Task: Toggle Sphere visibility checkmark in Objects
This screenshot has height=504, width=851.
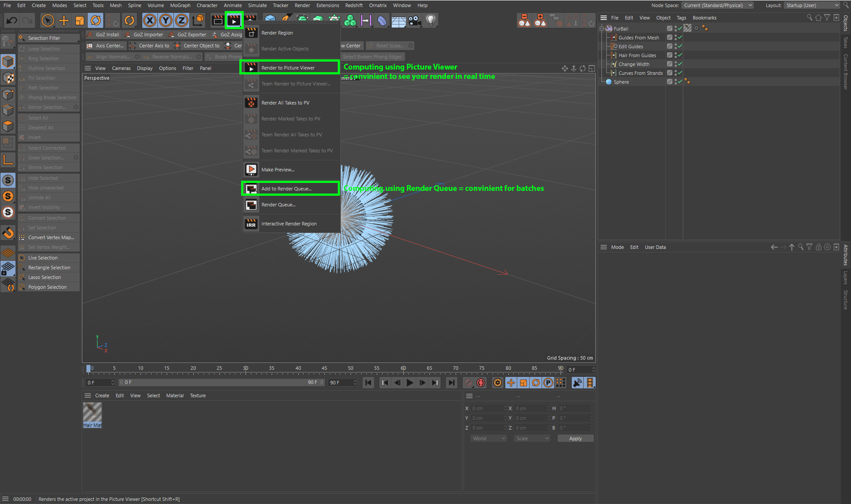Action: click(679, 81)
